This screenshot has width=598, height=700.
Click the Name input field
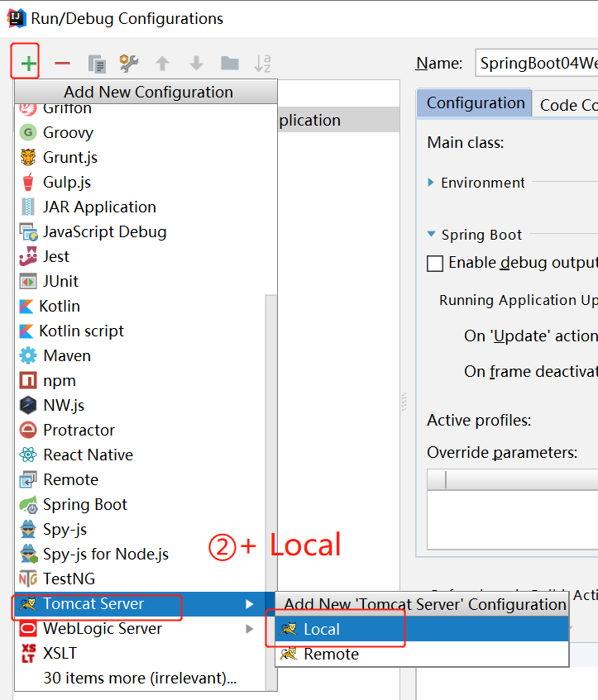537,63
